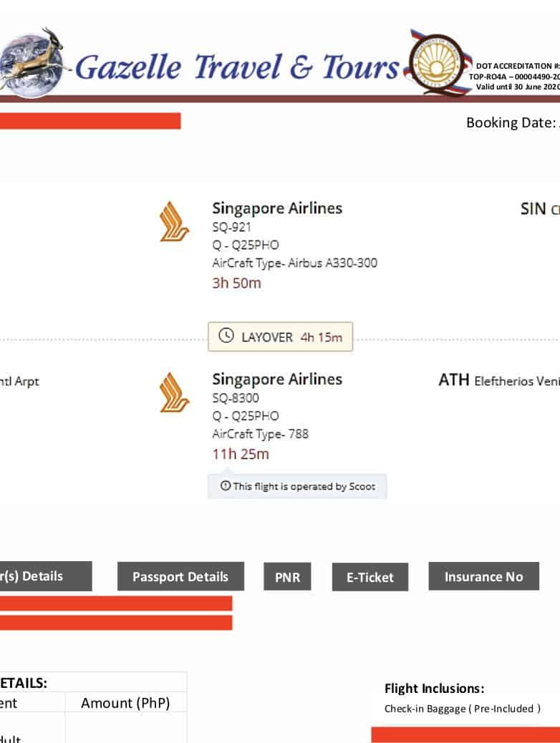The image size is (560, 743).
Task: Click the clock icon in the layover badge
Action: pos(226,336)
